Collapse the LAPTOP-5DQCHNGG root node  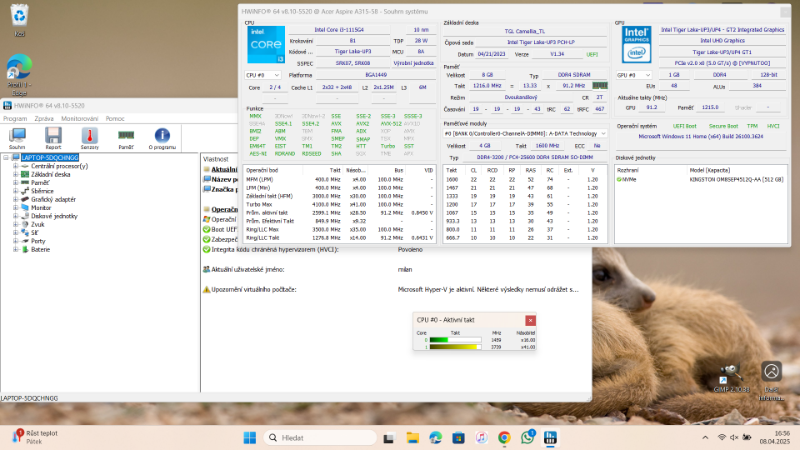(6, 158)
